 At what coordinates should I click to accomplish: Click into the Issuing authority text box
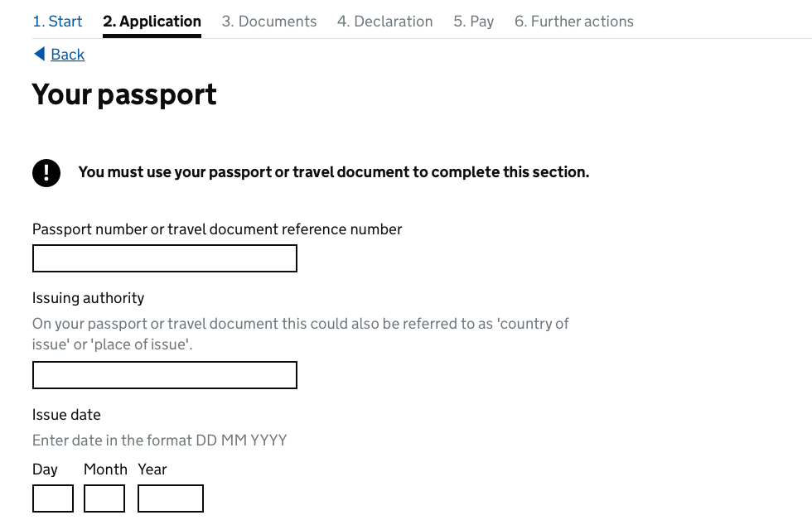[165, 375]
